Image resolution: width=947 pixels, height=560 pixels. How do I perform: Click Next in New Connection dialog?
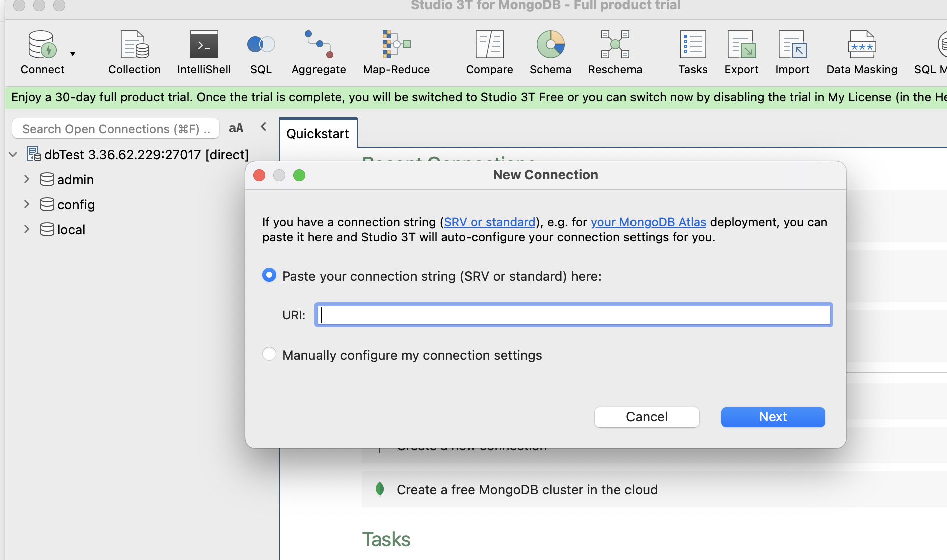click(773, 417)
